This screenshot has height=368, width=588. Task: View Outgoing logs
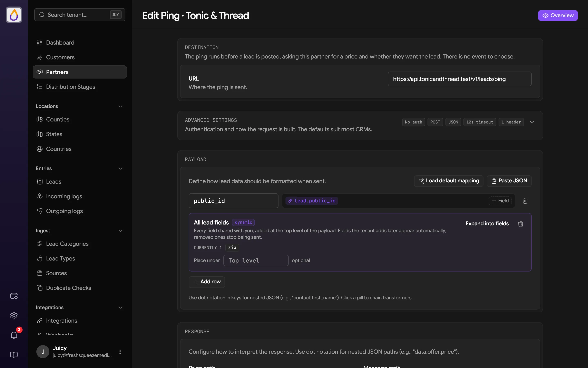[x=80, y=211]
